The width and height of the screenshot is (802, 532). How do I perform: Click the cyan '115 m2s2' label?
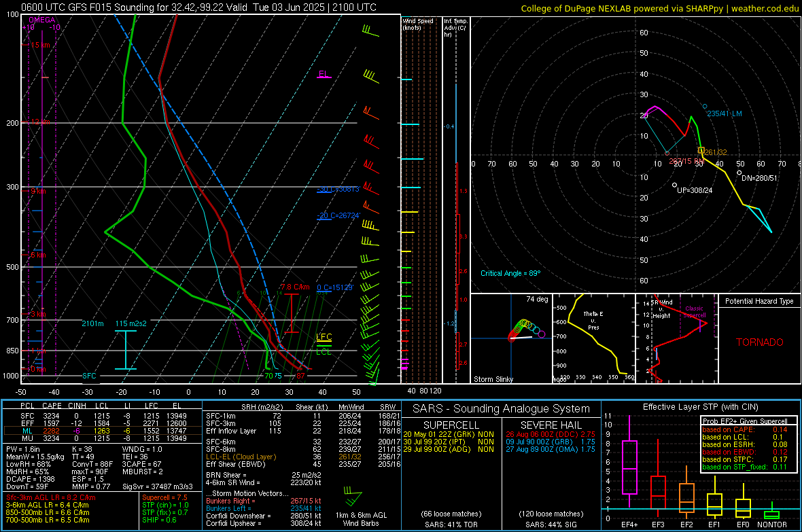pos(131,323)
